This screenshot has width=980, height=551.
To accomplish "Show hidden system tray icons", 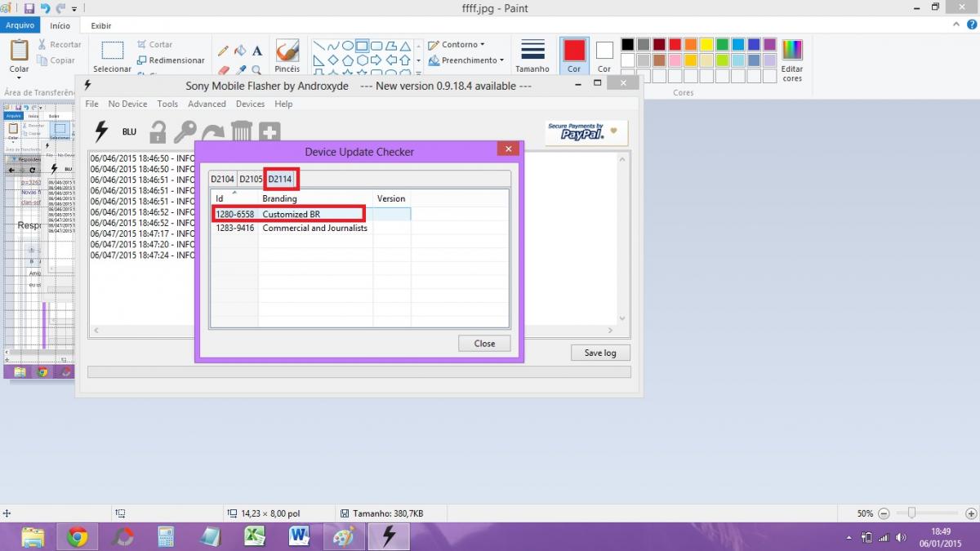I will [x=849, y=538].
